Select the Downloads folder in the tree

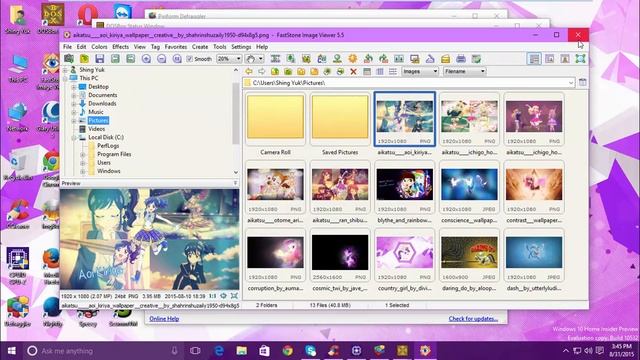click(102, 104)
